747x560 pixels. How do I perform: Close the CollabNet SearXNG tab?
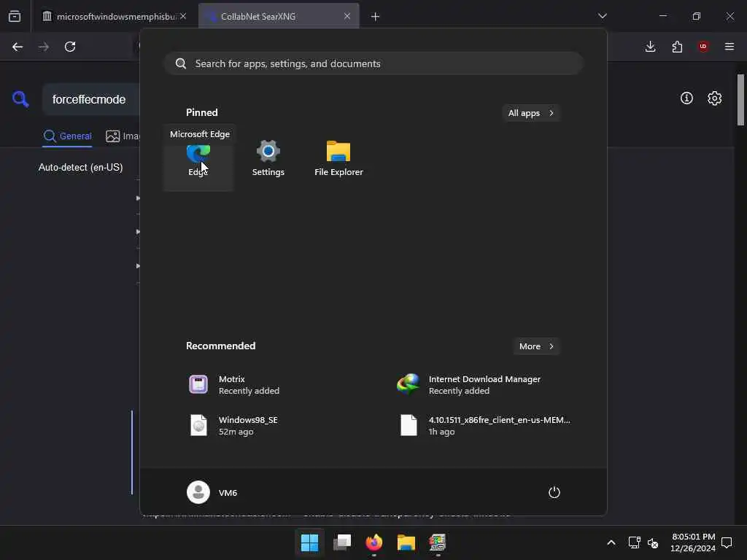347,16
